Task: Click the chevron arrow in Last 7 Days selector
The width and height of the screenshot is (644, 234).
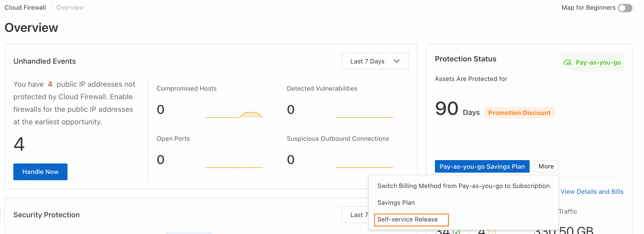Action: click(x=396, y=61)
